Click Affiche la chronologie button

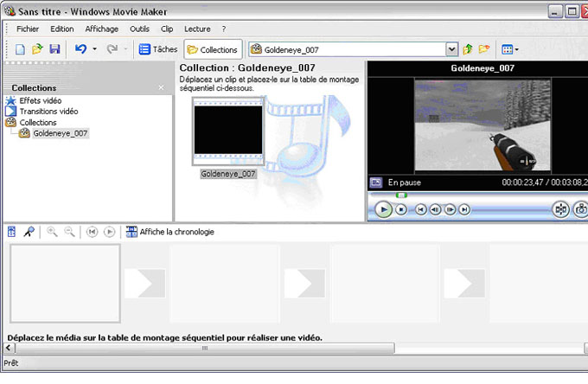(169, 232)
